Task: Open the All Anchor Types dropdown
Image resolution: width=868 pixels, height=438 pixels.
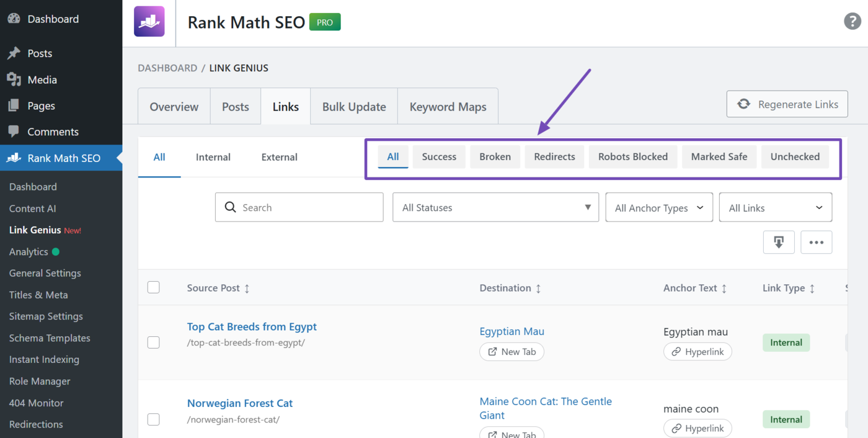Action: [658, 207]
